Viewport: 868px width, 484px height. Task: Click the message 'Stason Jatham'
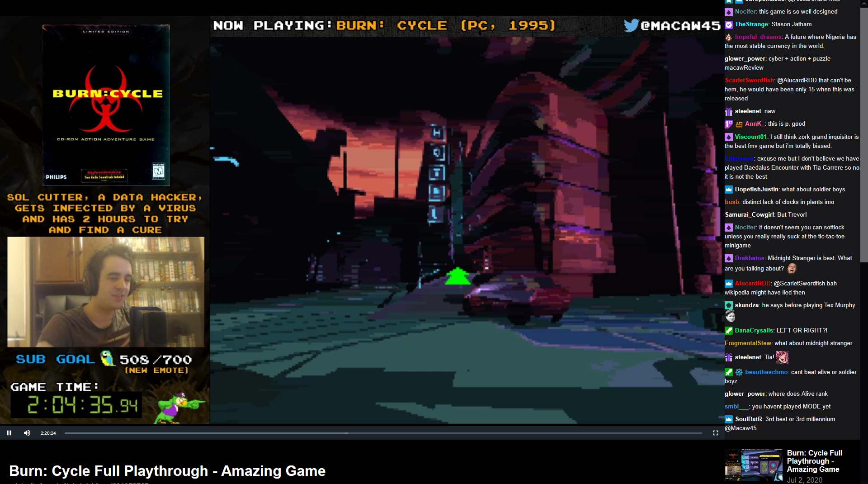pos(791,24)
